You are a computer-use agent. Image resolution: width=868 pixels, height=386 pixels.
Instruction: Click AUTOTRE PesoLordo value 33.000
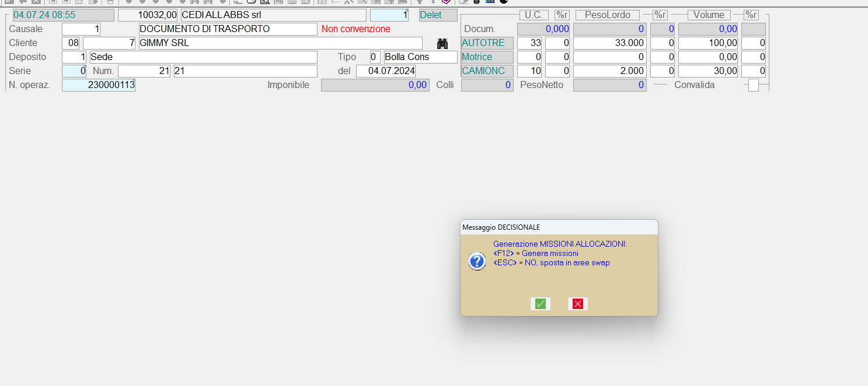pyautogui.click(x=609, y=43)
